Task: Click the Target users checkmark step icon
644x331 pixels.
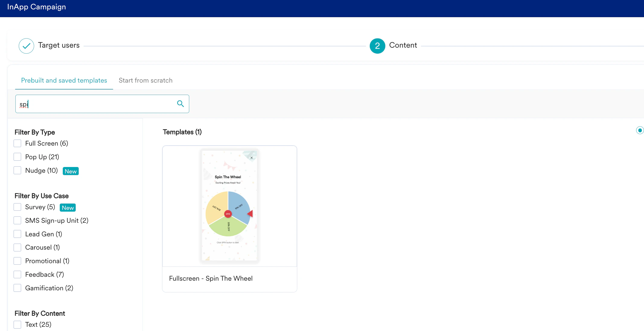Action: 26,46
